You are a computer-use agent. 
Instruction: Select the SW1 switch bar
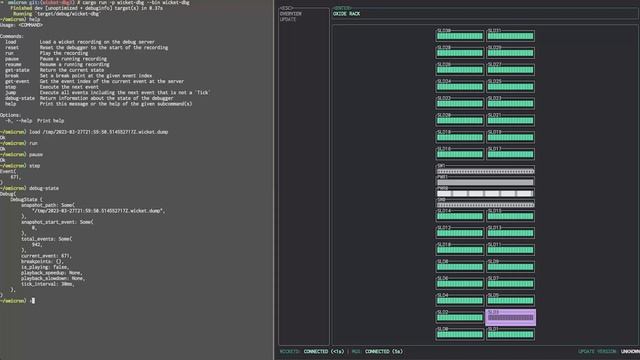[485, 170]
